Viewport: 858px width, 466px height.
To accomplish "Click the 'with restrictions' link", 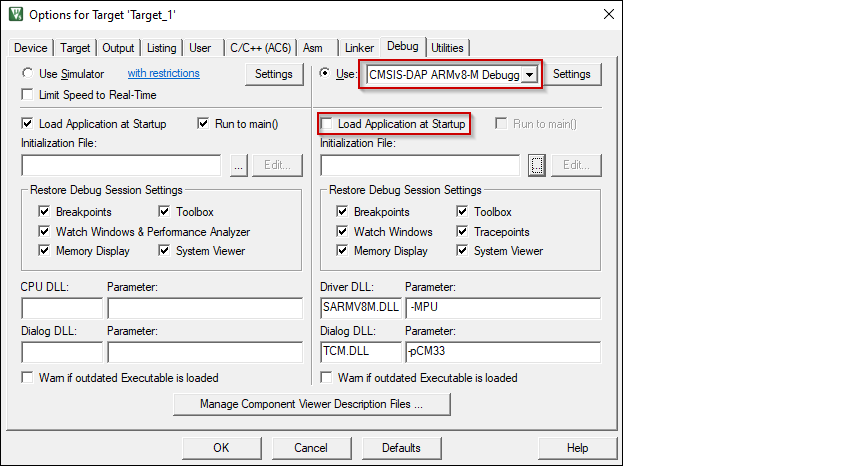I will point(163,74).
